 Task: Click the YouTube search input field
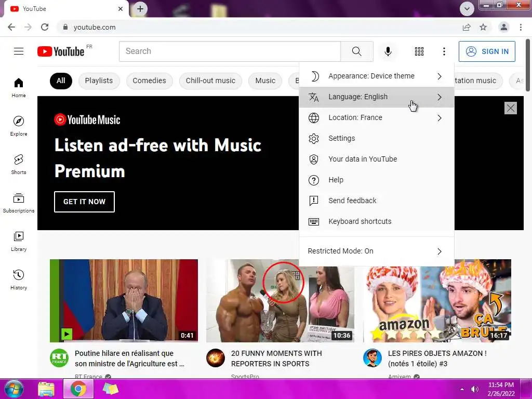click(230, 51)
